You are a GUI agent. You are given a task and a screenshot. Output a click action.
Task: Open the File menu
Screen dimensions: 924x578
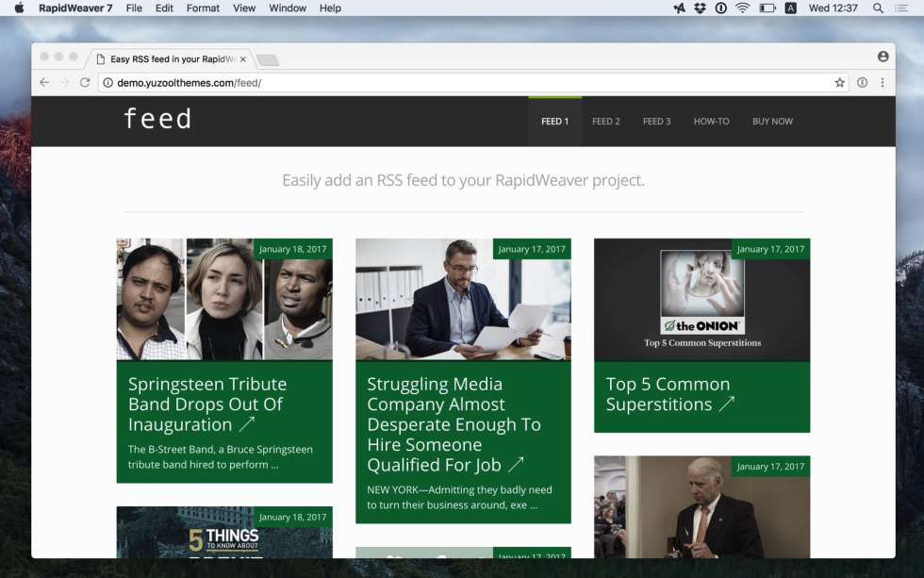[x=134, y=8]
